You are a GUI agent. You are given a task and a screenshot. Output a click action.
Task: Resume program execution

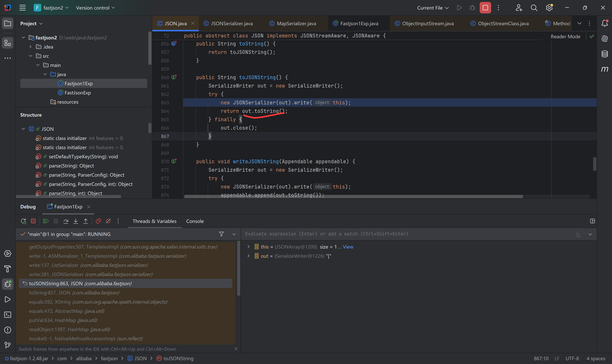pyautogui.click(x=46, y=221)
